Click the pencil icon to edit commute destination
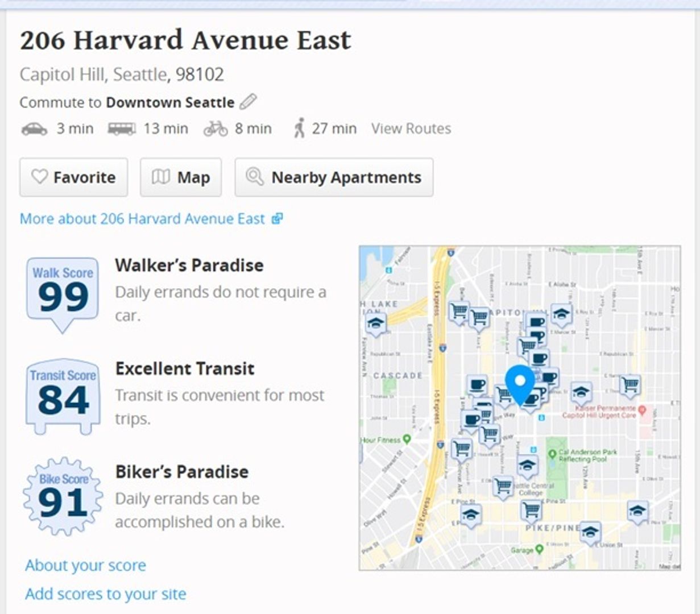Screen dimensions: 700x614 tap(248, 102)
